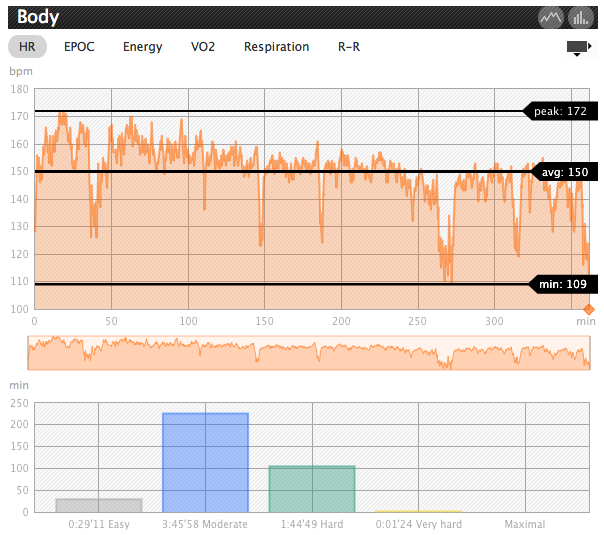Click the avg: 150 label
This screenshot has width=604, height=535.
click(x=563, y=172)
